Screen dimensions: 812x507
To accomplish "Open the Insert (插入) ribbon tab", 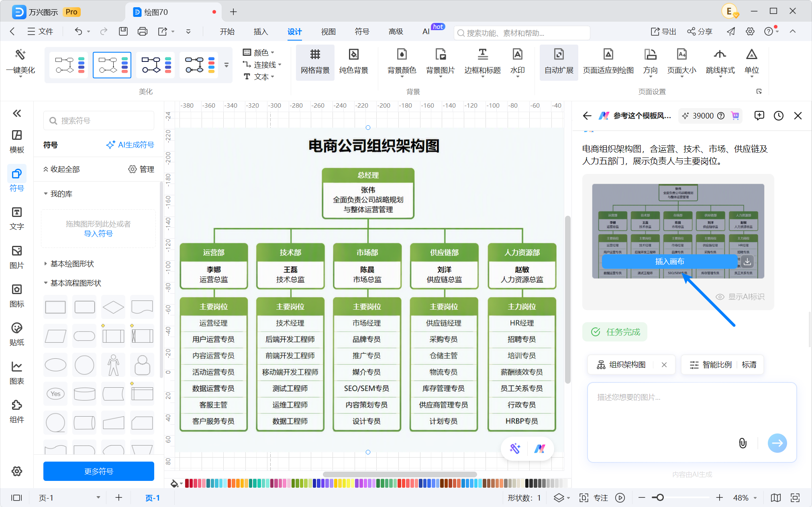I will pos(261,31).
